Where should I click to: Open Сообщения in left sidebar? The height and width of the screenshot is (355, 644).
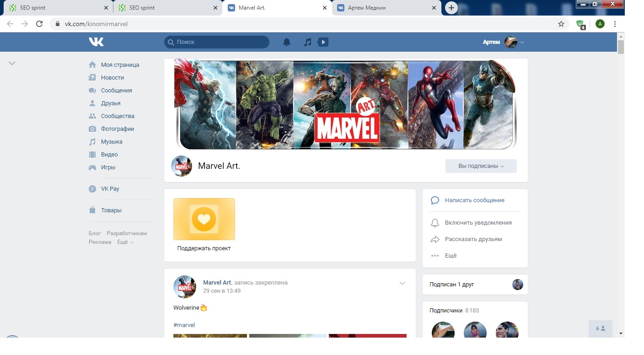116,91
